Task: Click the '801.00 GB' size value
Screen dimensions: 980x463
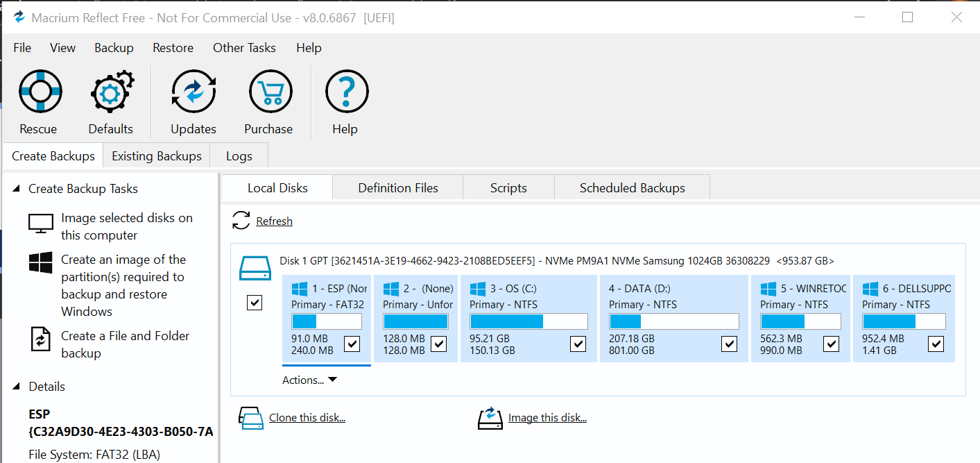Action: pyautogui.click(x=632, y=351)
